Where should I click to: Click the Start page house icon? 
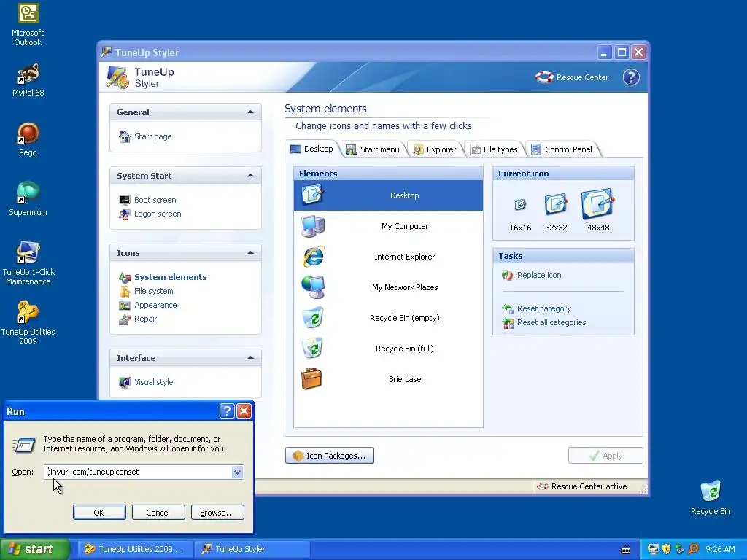(x=124, y=136)
